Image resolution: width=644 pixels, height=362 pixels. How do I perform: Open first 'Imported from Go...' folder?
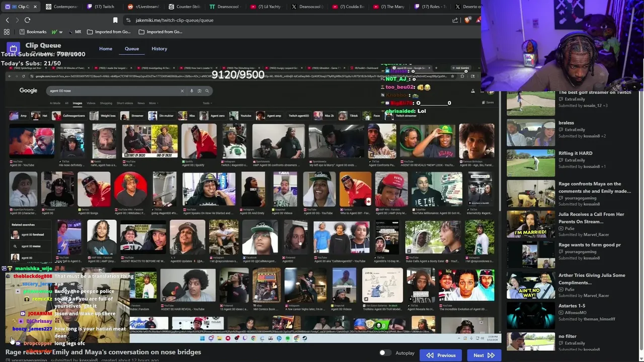click(108, 32)
